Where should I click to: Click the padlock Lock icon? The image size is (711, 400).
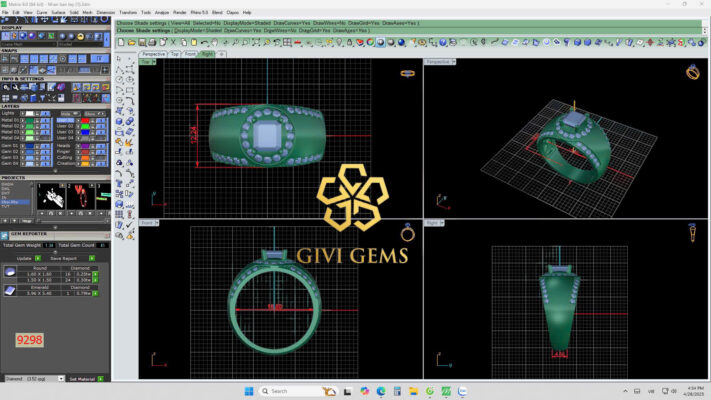(350, 42)
